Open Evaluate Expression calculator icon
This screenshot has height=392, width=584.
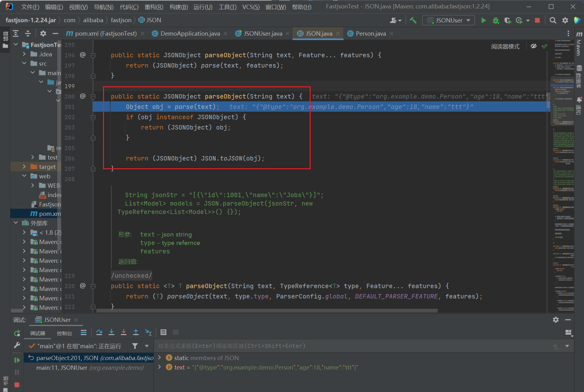[x=163, y=332]
